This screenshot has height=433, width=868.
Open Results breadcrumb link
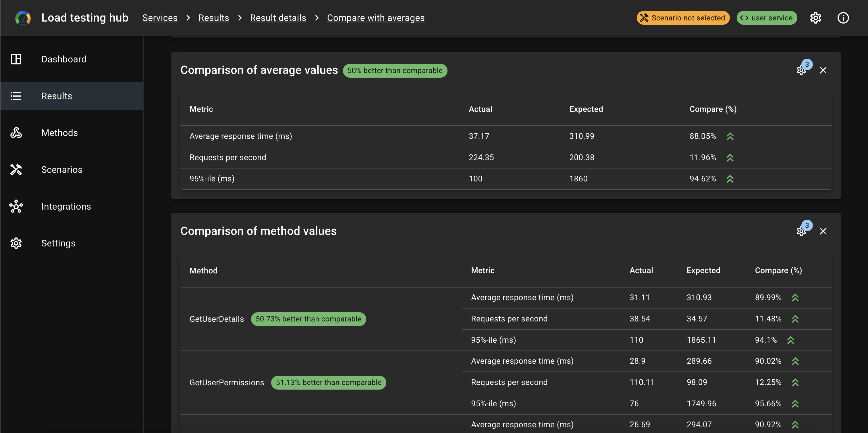pyautogui.click(x=214, y=18)
